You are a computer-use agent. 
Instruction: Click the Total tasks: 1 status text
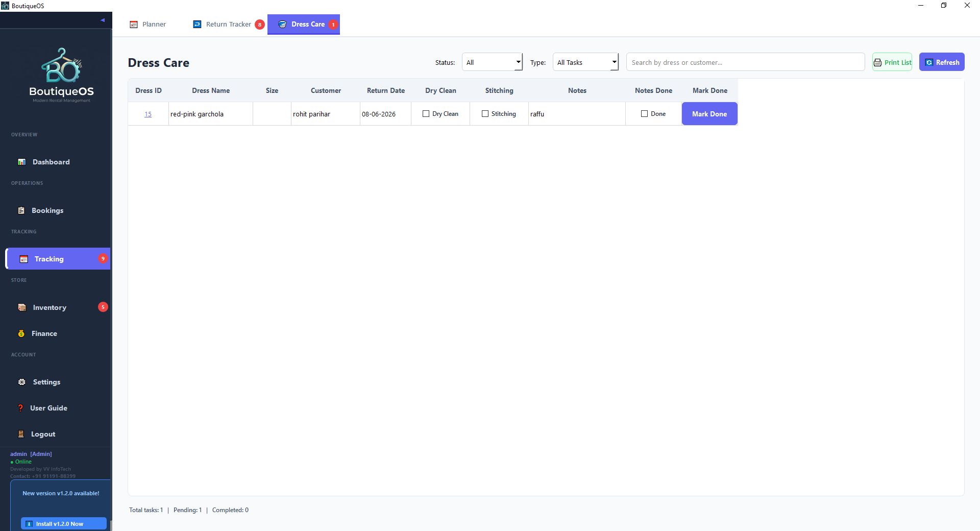tap(146, 510)
